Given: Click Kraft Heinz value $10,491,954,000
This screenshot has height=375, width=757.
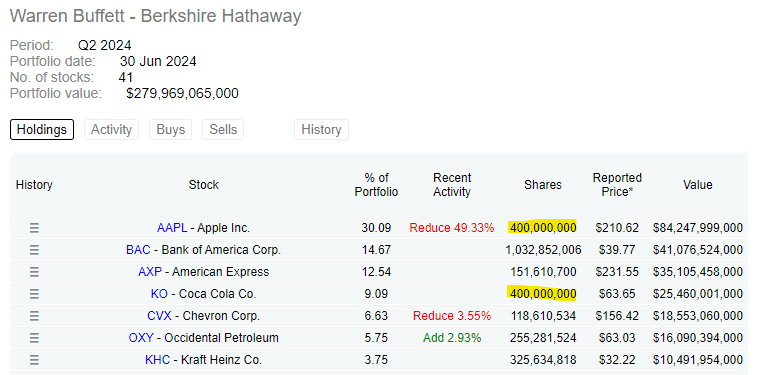Looking at the screenshot, I should click(x=698, y=360).
